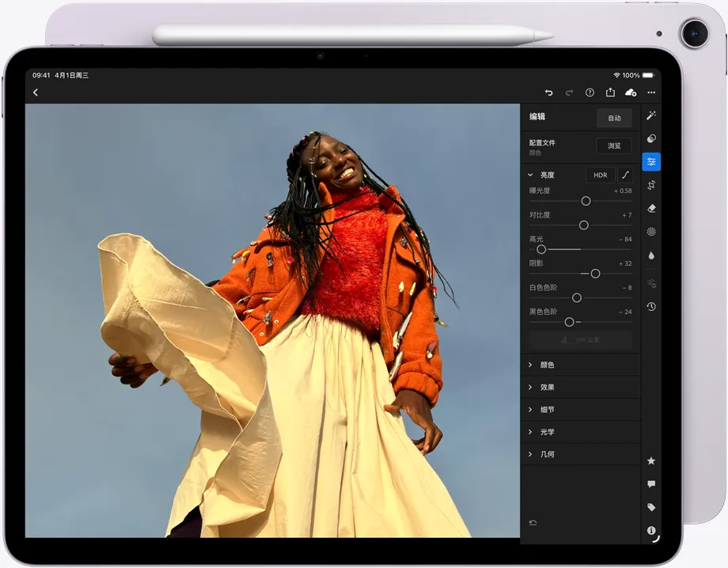Toggle HDR editing mode
The width and height of the screenshot is (728, 568).
click(600, 175)
